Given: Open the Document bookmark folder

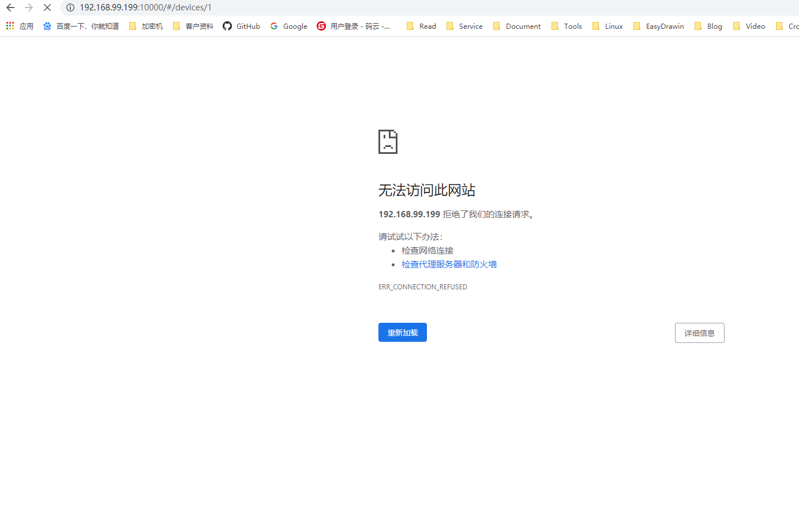Looking at the screenshot, I should click(x=517, y=26).
